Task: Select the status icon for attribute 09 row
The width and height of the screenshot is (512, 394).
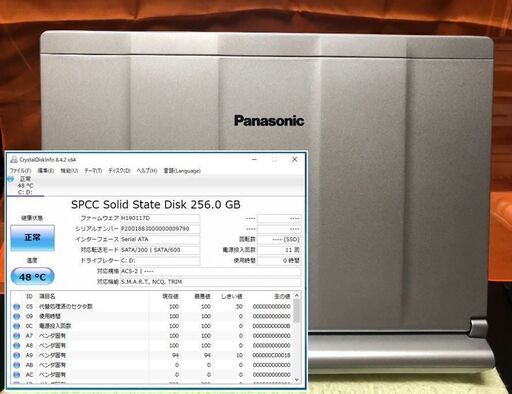Action: pyautogui.click(x=16, y=316)
